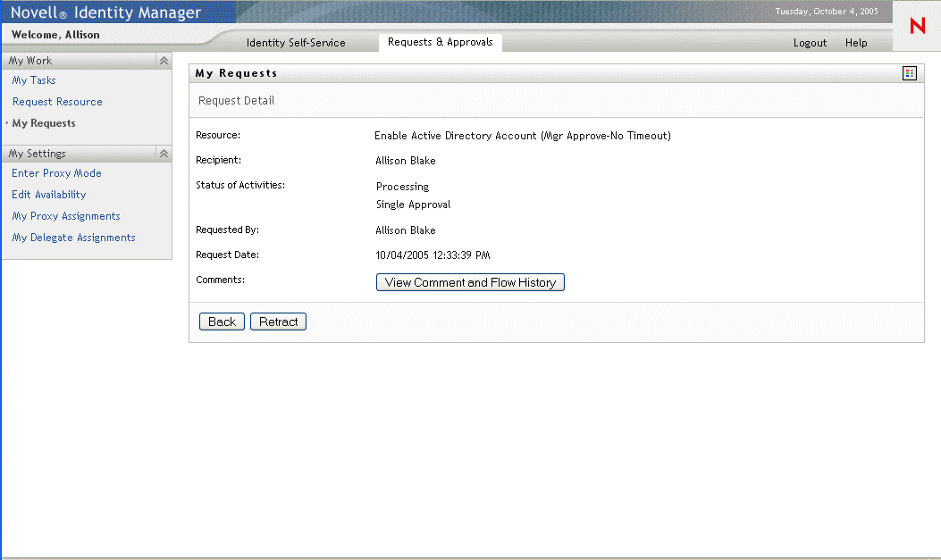Retract the request with Retract button
Viewport: 941px width, 560px height.
[x=278, y=322]
